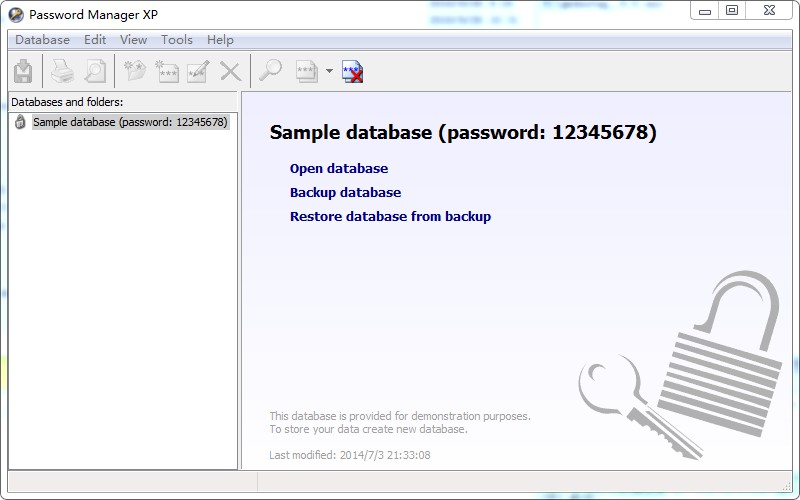Click the Backup database link

pyautogui.click(x=345, y=193)
